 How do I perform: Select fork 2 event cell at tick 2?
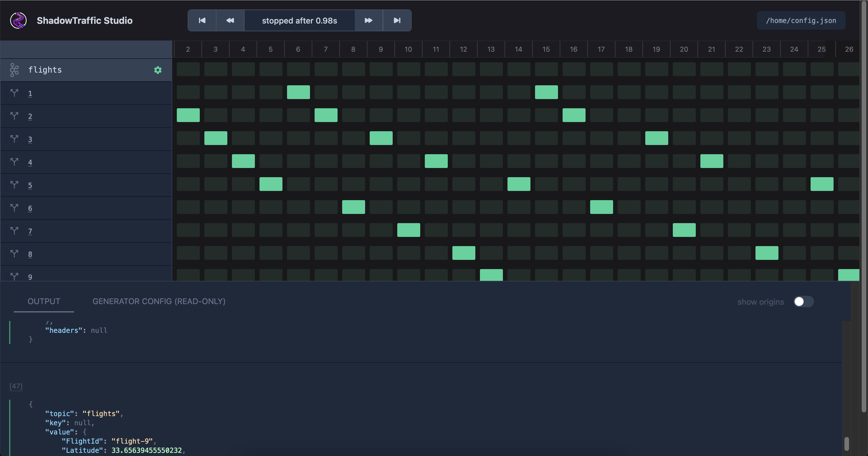[188, 115]
